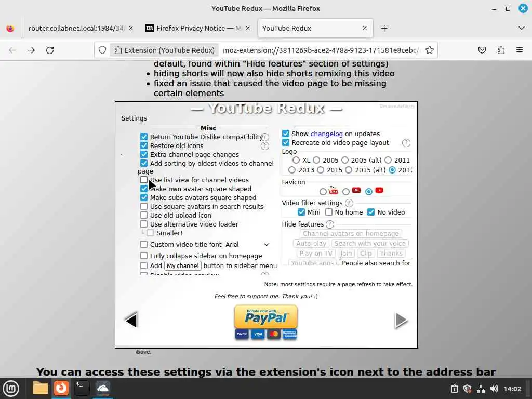
Task: Open the Linux Mint start menu
Action: point(11,388)
